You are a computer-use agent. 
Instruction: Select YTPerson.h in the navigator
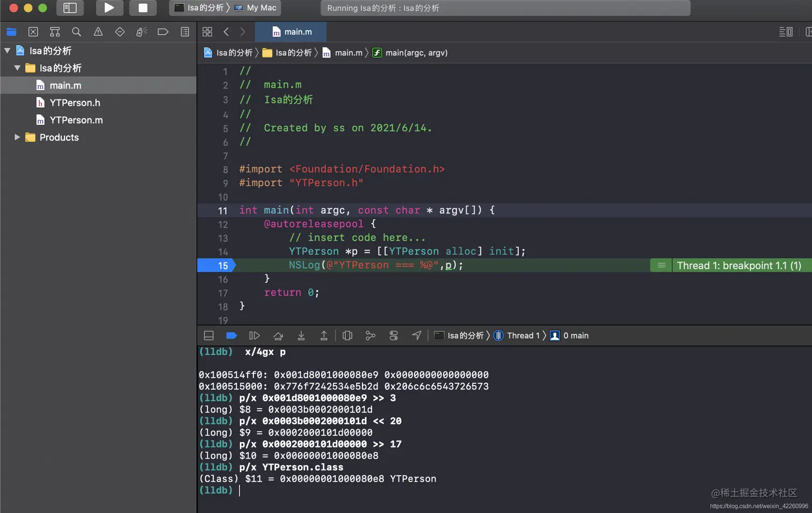[x=98, y=102]
